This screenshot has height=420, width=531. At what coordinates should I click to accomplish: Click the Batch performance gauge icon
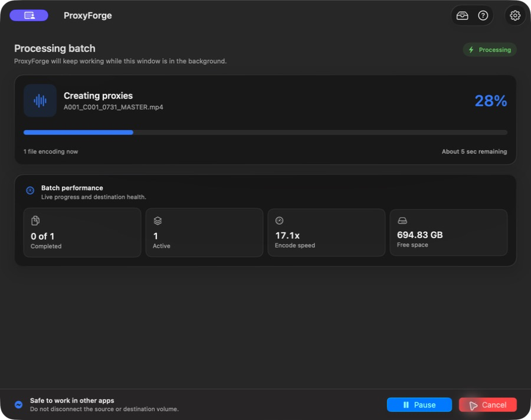tap(30, 191)
